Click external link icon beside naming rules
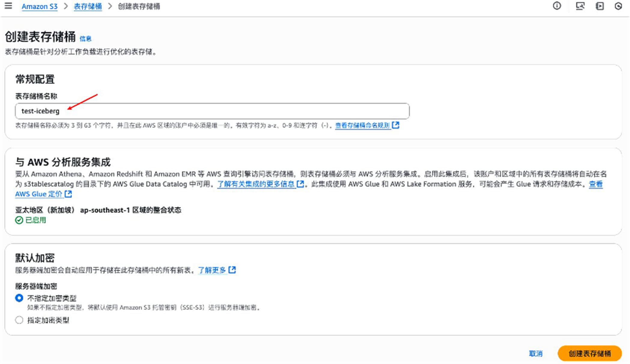 (396, 125)
